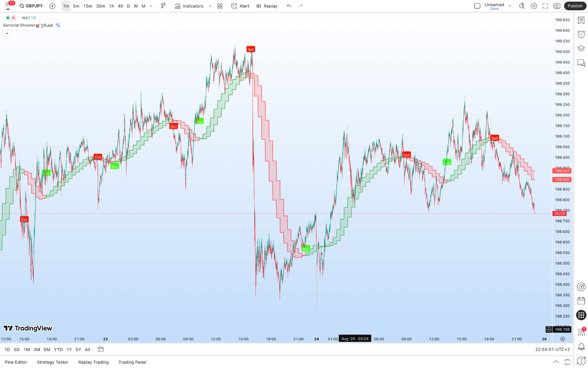Screen dimensions: 588x368
Task: Open the screener radar icon in sidebar
Action: pos(581,287)
